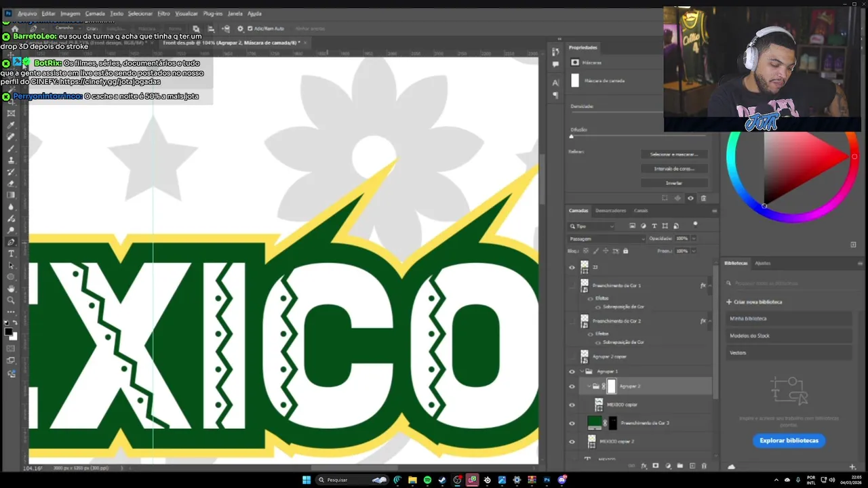Show the Preenchimento de Cor 2 layer

click(x=572, y=321)
